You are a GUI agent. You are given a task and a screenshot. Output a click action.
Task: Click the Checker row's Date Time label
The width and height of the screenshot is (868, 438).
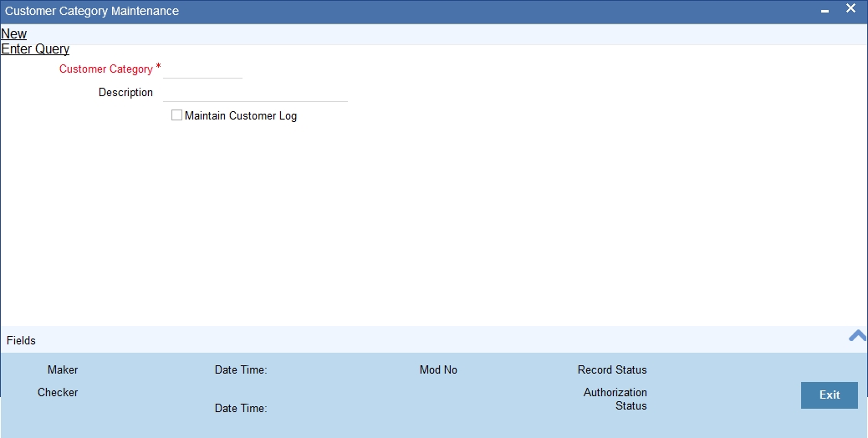pos(241,408)
